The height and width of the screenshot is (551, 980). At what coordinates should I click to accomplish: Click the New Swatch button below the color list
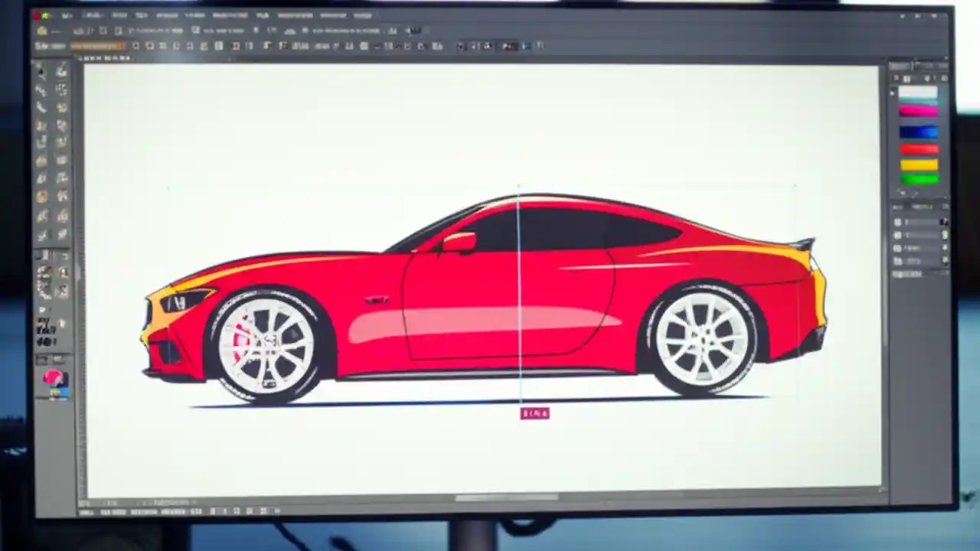click(902, 192)
